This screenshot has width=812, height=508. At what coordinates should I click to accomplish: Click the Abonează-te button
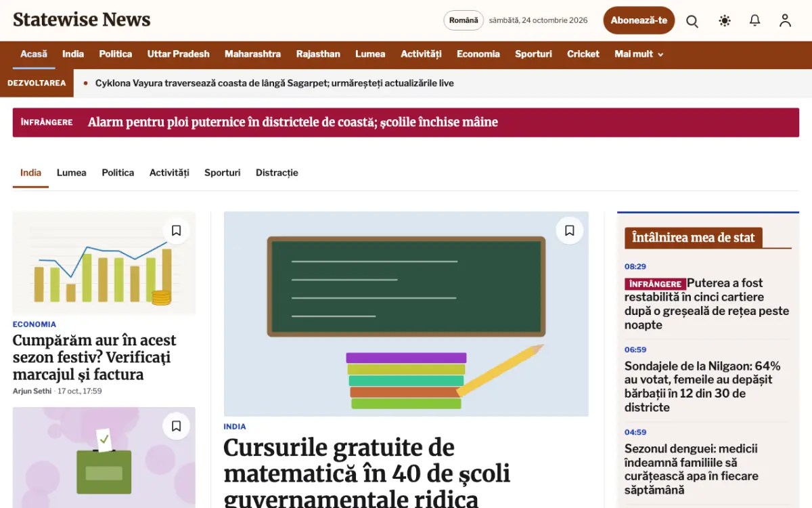pos(639,20)
